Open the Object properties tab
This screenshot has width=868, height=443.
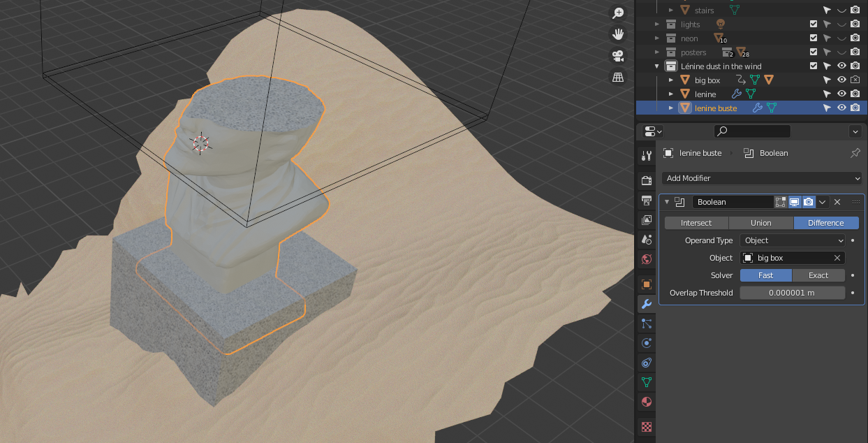point(647,284)
